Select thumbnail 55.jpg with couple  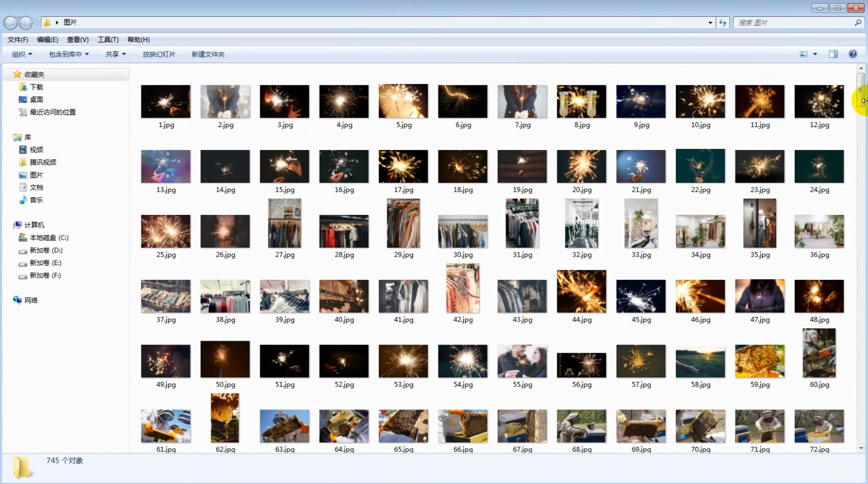coord(522,361)
